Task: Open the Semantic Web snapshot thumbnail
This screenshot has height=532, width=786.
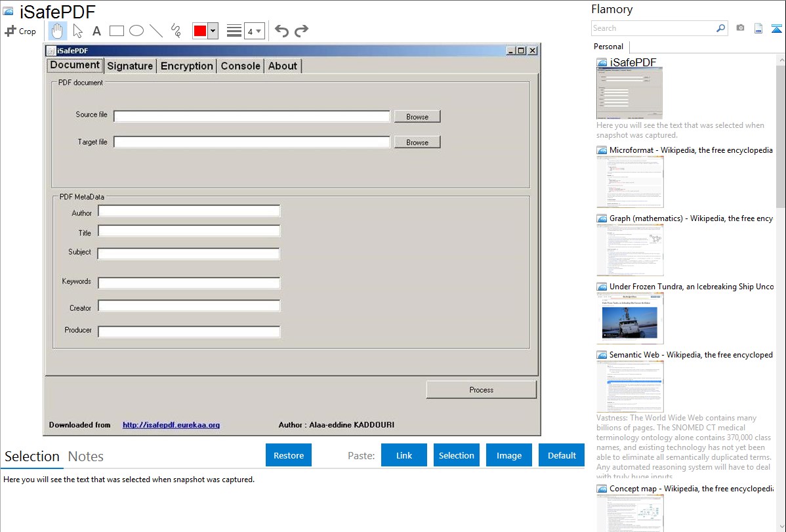Action: (630, 386)
